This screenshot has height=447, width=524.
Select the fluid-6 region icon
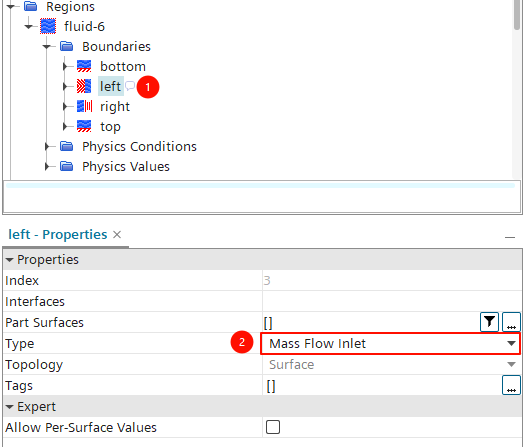(x=48, y=26)
